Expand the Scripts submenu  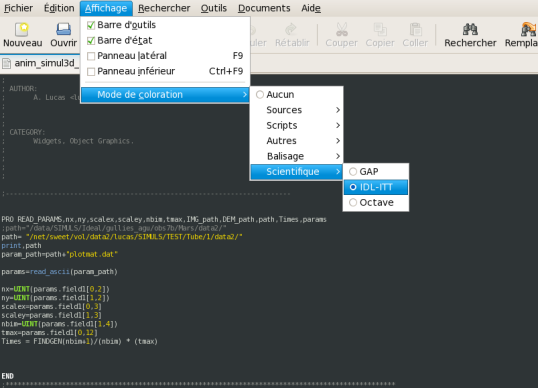coord(296,125)
